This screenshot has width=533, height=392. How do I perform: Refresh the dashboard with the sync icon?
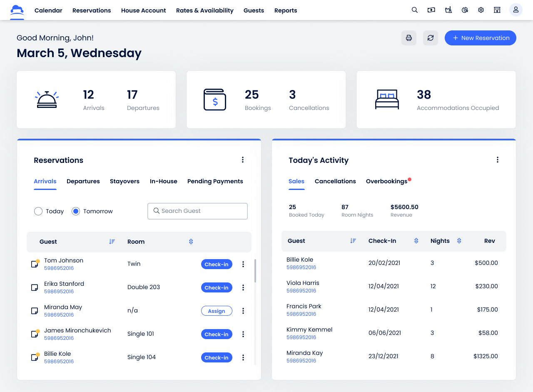[x=431, y=38]
